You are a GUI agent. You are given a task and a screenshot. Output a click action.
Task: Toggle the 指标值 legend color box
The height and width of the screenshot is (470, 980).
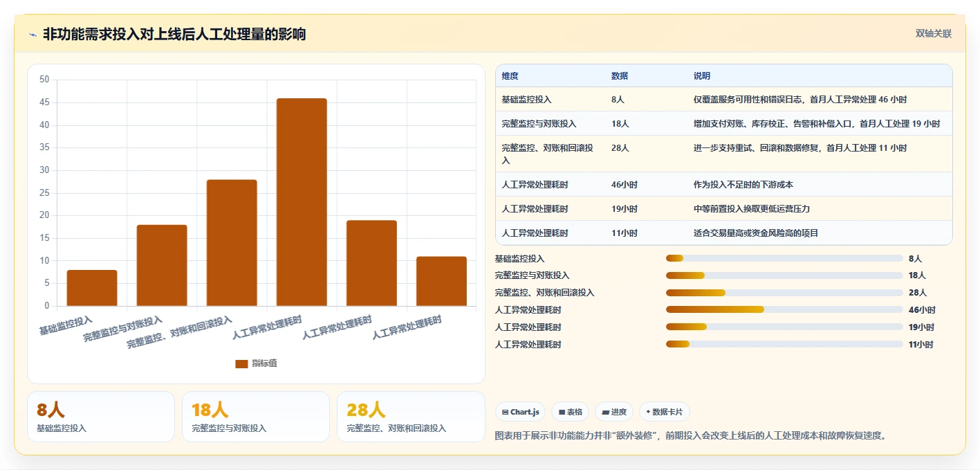pos(241,363)
